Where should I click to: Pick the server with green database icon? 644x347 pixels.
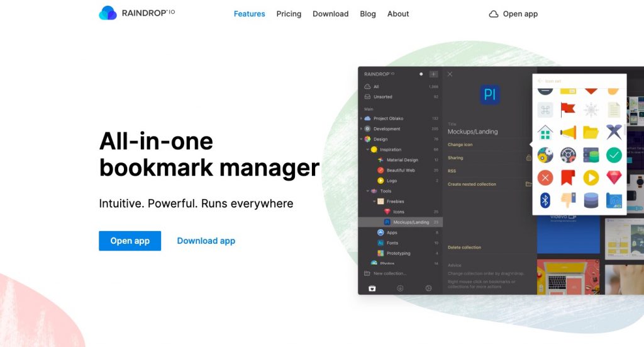tap(591, 155)
